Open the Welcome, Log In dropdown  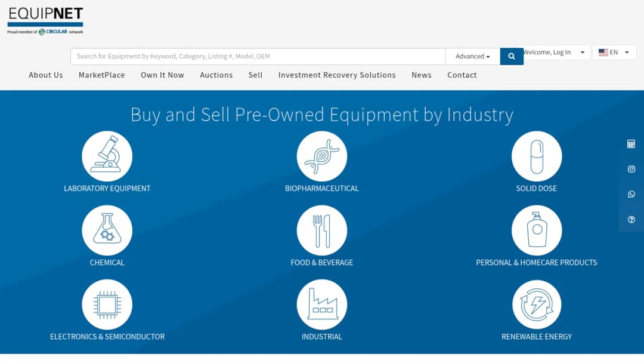pyautogui.click(x=553, y=52)
